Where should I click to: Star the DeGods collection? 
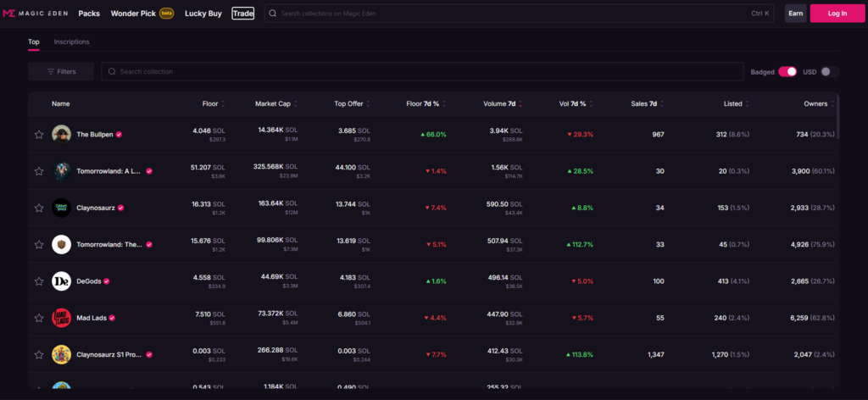tap(39, 281)
